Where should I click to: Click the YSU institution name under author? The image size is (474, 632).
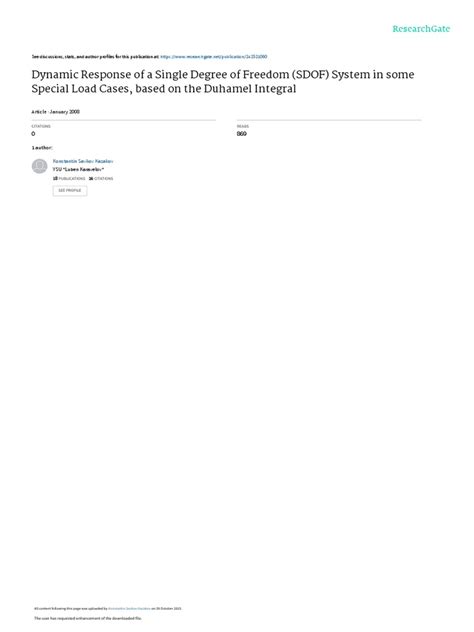(x=78, y=169)
